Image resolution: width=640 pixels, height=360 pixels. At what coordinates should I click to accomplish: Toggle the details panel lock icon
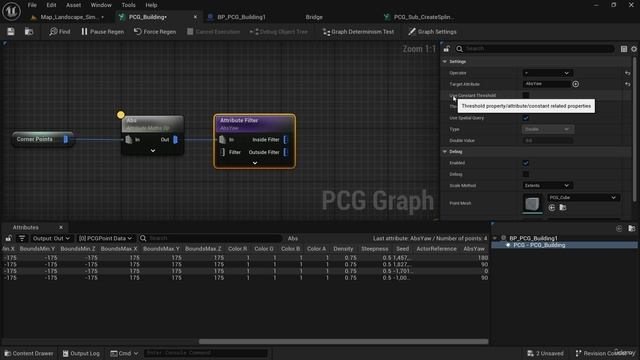(447, 49)
